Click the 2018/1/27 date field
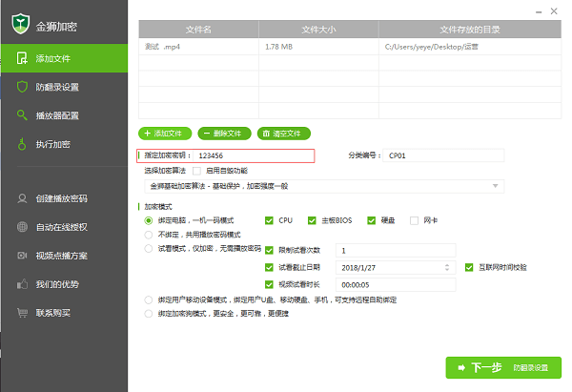This screenshot has width=572, height=392. [x=396, y=268]
